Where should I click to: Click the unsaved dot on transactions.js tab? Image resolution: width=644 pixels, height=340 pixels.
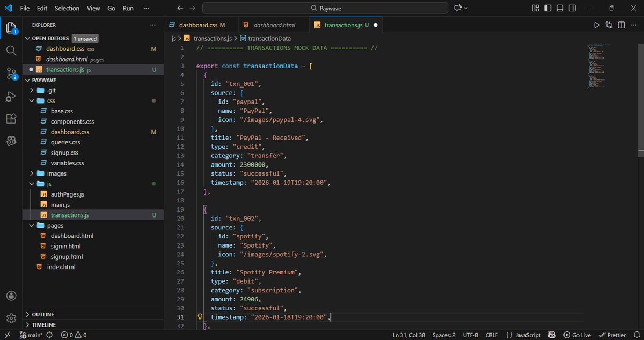click(x=375, y=25)
